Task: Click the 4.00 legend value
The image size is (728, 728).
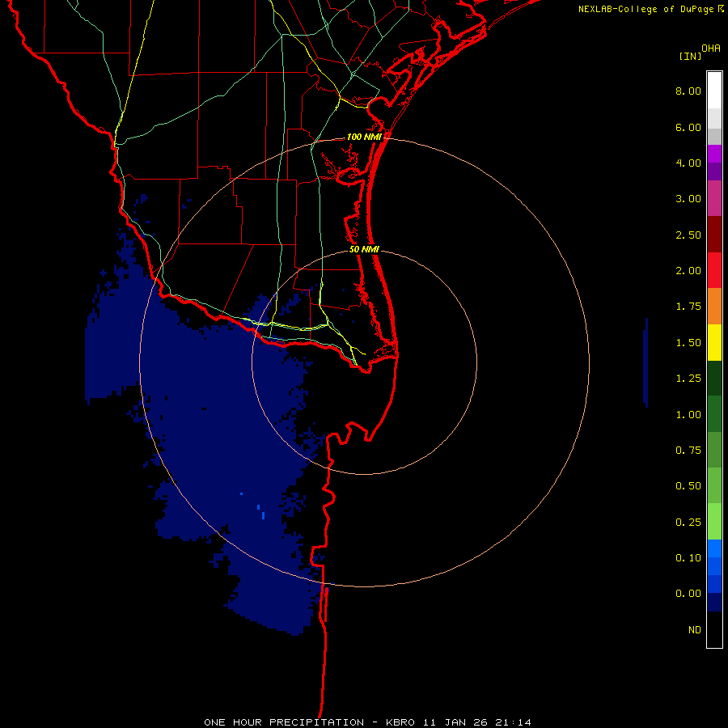Action: tap(688, 163)
